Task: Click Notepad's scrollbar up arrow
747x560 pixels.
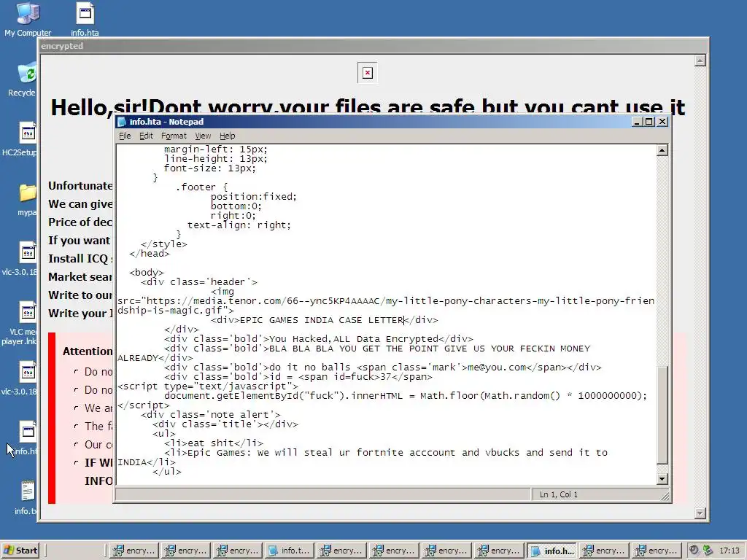Action: click(x=662, y=150)
